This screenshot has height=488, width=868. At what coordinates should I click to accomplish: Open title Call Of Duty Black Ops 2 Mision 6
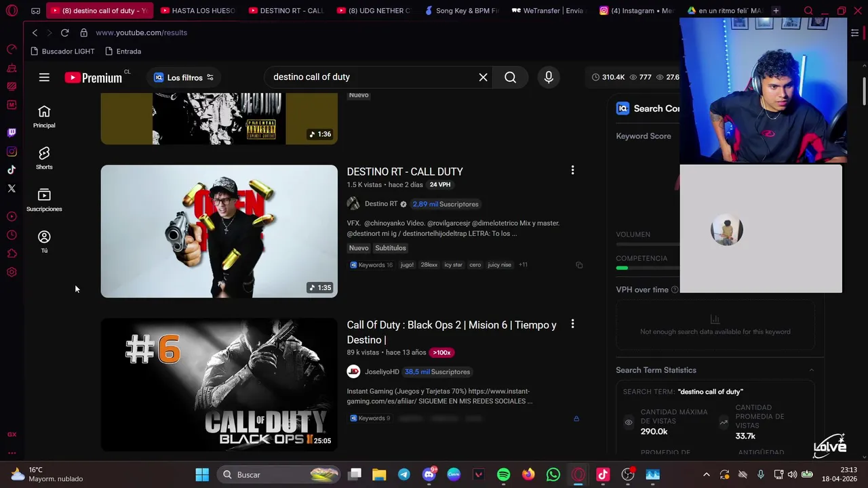[x=452, y=332]
